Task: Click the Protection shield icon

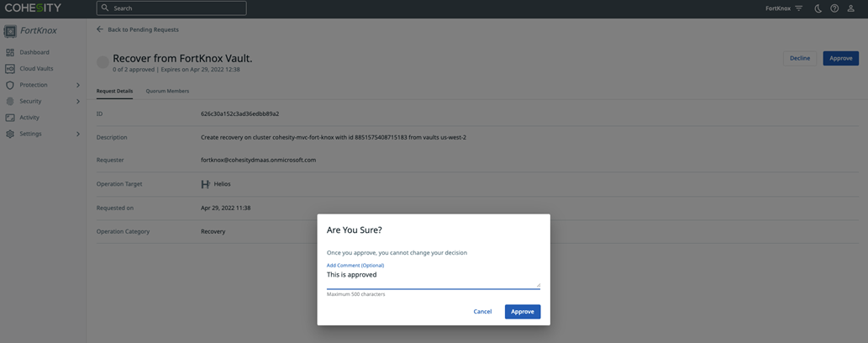Action: point(9,86)
